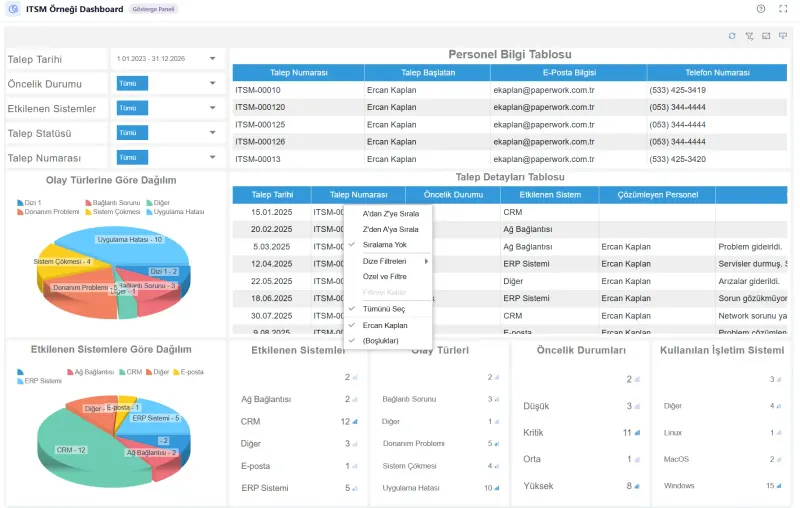Toggle fullscreen mode icon
Viewport: 800px width, 508px height.
tap(783, 9)
